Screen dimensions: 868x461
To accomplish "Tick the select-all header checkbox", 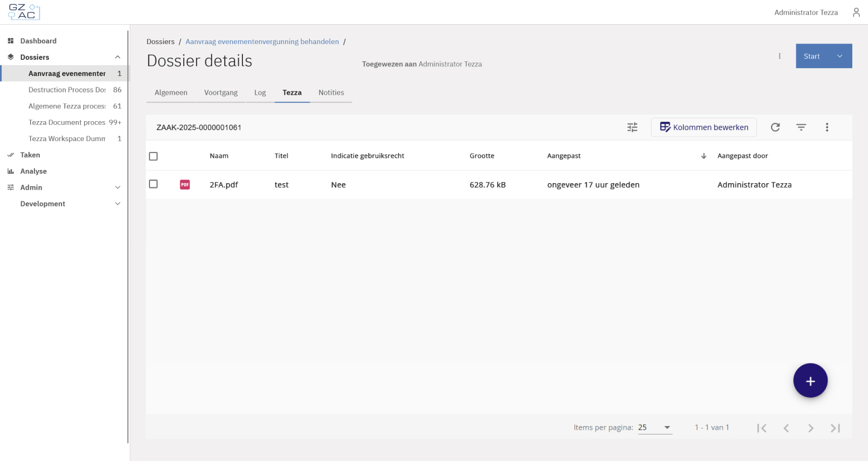I will [x=153, y=156].
